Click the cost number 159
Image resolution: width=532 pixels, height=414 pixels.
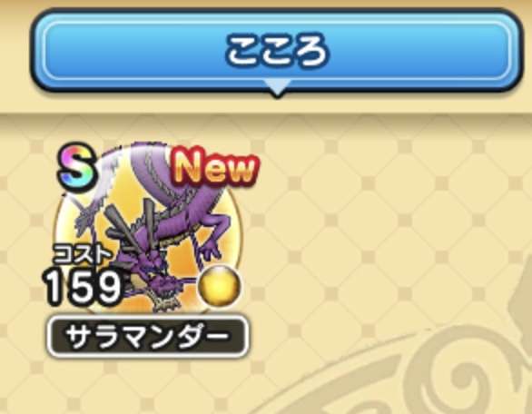point(84,289)
